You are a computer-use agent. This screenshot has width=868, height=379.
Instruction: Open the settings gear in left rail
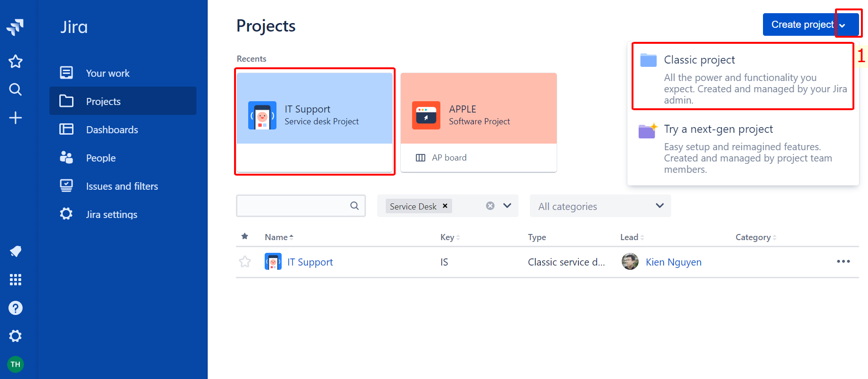[16, 336]
